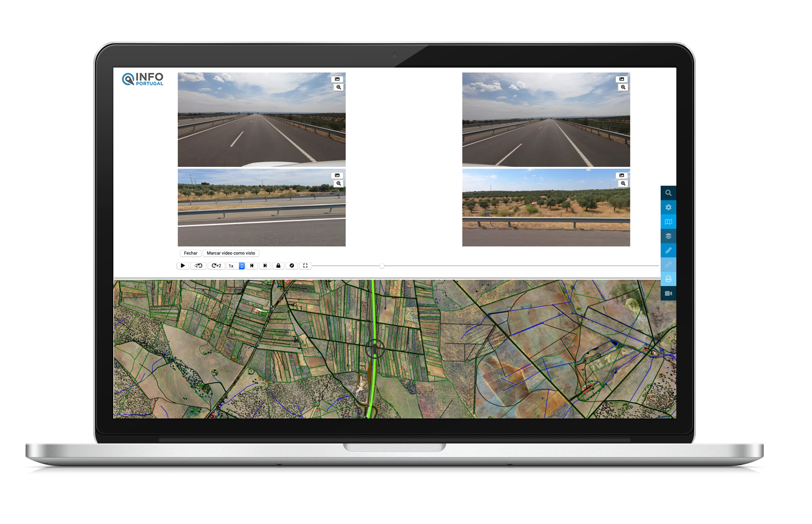The height and width of the screenshot is (524, 812).
Task: Click the image icon on the top-right video
Action: pyautogui.click(x=622, y=79)
